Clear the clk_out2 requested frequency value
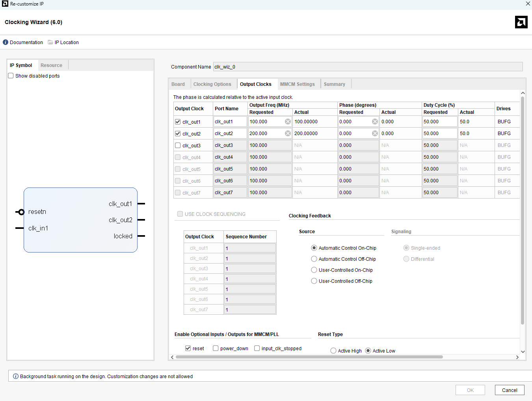The width and height of the screenshot is (532, 401). tap(288, 134)
